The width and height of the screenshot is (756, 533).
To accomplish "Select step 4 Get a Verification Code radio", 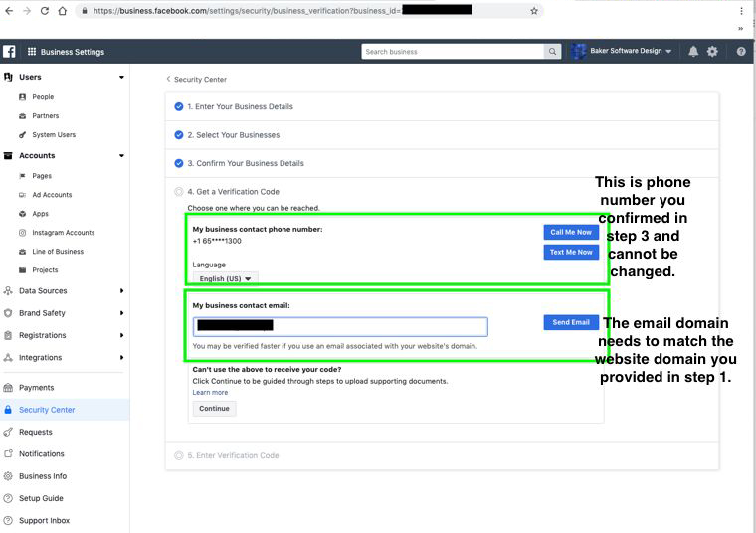I will point(179,192).
